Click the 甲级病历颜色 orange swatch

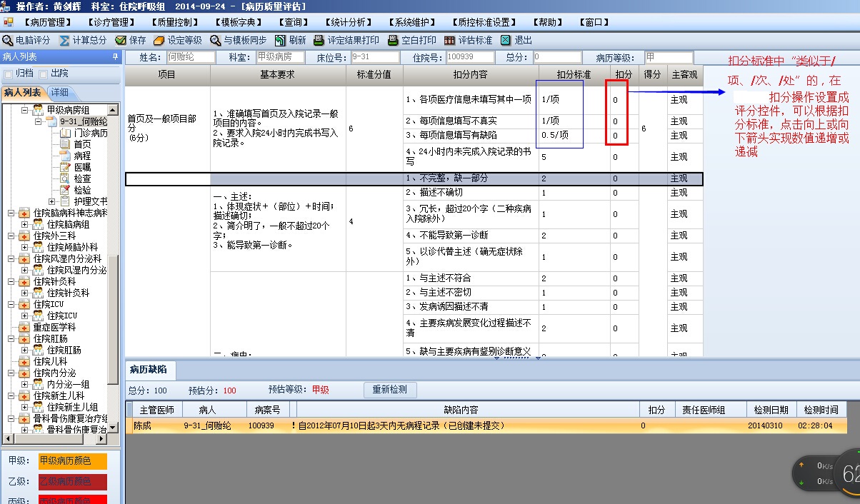tap(71, 461)
